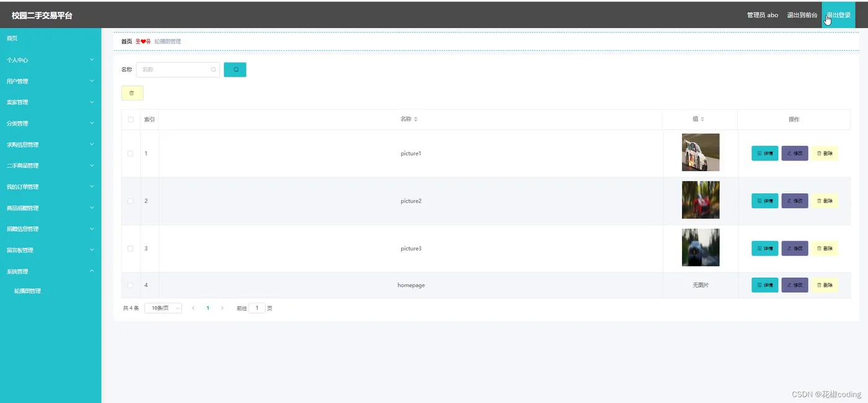Screen dimensions: 868x403
Task: Expand the 用户管理 sidebar menu
Action: pos(50,81)
